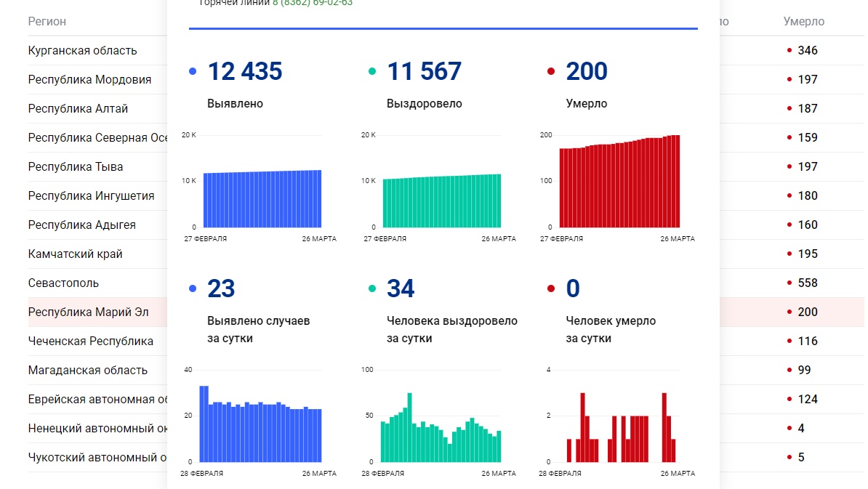The height and width of the screenshot is (489, 868).
Task: Click the highlighted Республика Марий Эл row
Action: 88,312
